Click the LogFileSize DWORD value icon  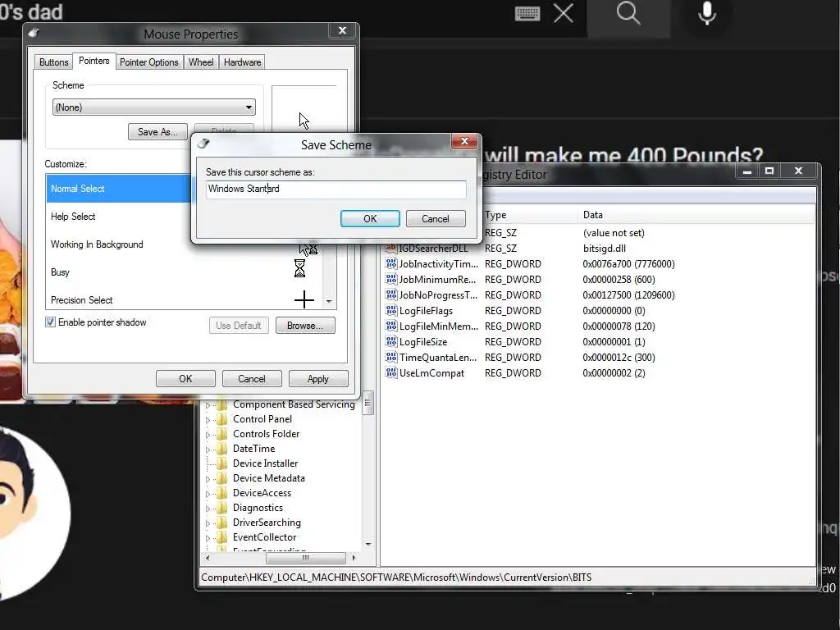pos(391,341)
